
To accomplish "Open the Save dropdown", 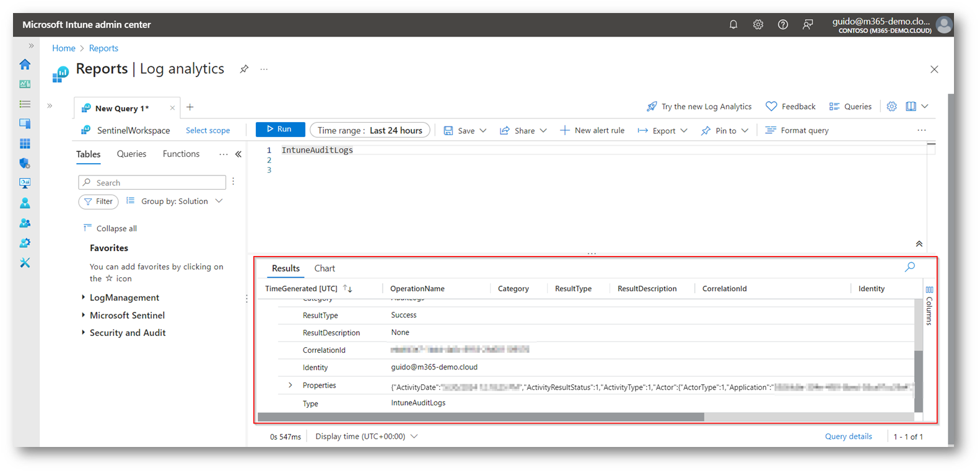I will [x=465, y=131].
